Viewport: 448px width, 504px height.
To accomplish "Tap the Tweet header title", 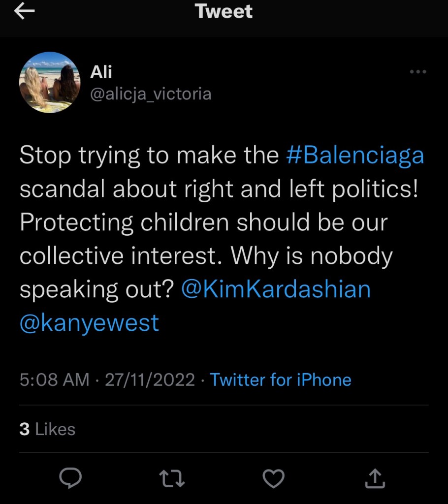I will click(224, 11).
